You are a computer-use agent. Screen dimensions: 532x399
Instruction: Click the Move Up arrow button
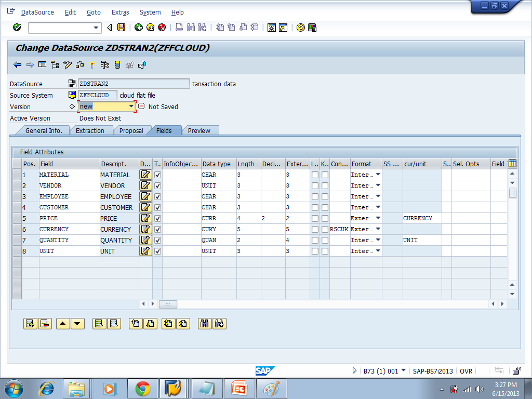(63, 324)
